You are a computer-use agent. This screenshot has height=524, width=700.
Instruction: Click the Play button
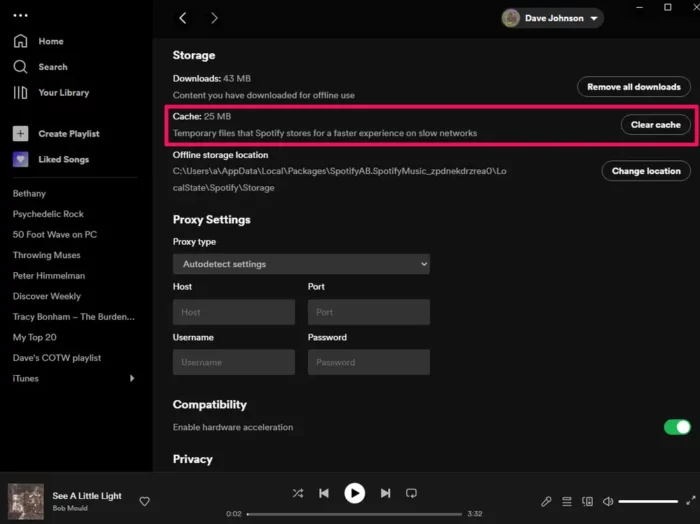point(354,493)
